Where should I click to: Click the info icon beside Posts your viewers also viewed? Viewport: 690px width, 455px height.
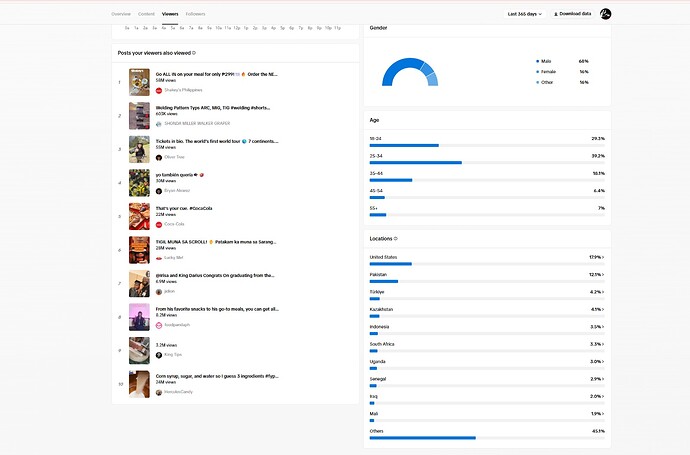(x=194, y=53)
